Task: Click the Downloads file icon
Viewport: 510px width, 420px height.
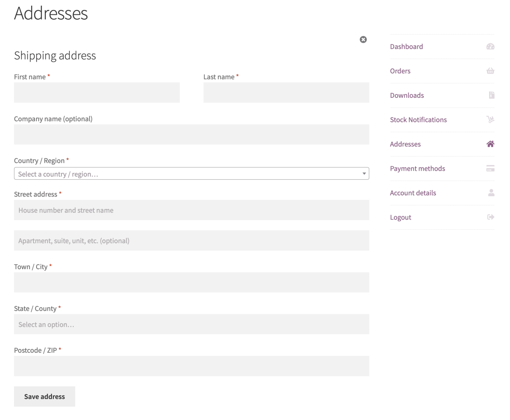Action: coord(491,95)
